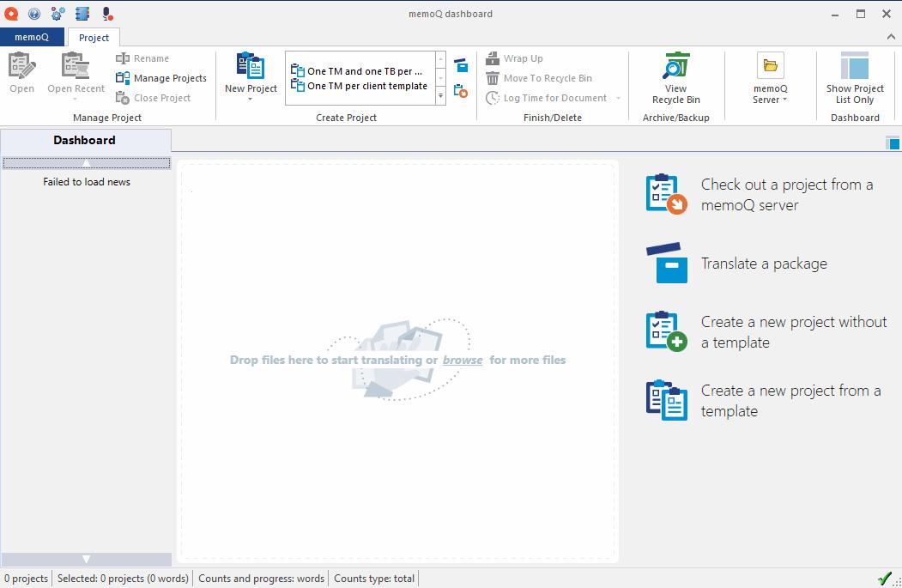Screen dimensions: 902x588
Task: Click the microphone dictation icon
Action: tap(107, 13)
